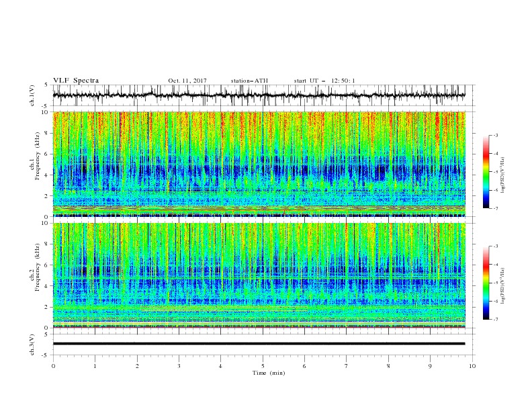Click the 'ch.1(V)' waveform axis label

coord(32,95)
